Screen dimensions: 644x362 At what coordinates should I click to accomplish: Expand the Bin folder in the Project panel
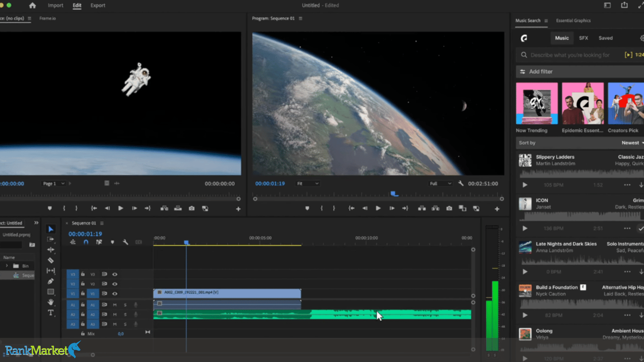7,266
